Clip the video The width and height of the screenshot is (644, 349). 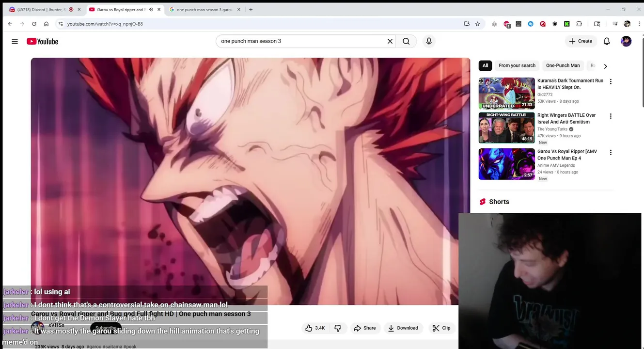click(x=441, y=328)
